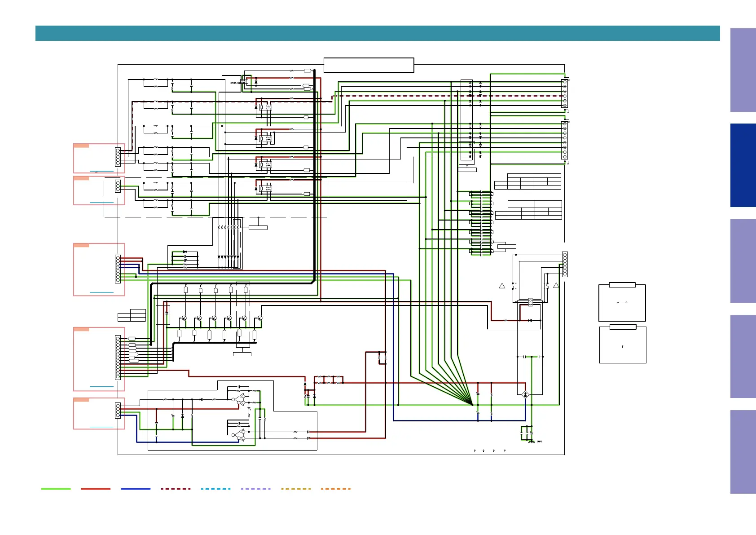Open the topmost purple side tab
This screenshot has height=535, width=756.
[743, 70]
